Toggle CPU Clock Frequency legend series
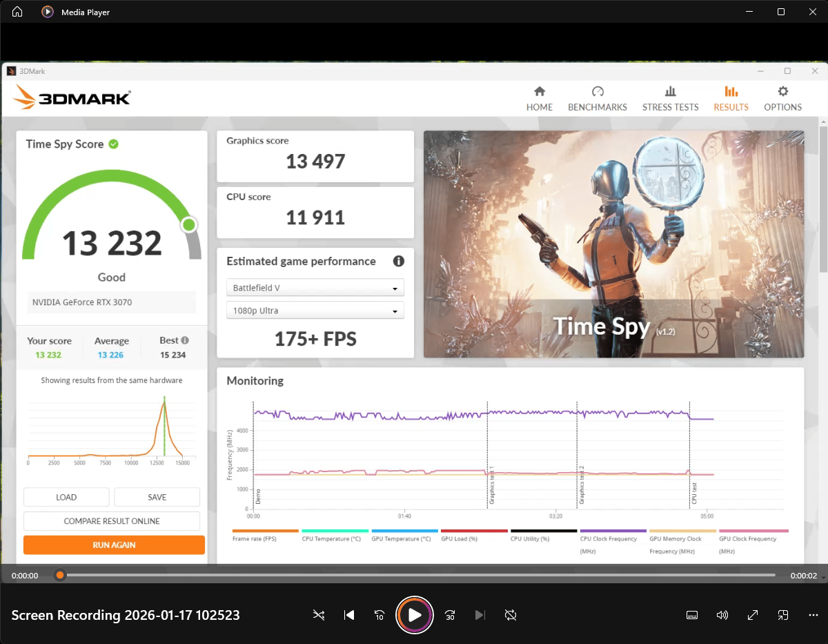 [x=613, y=542]
